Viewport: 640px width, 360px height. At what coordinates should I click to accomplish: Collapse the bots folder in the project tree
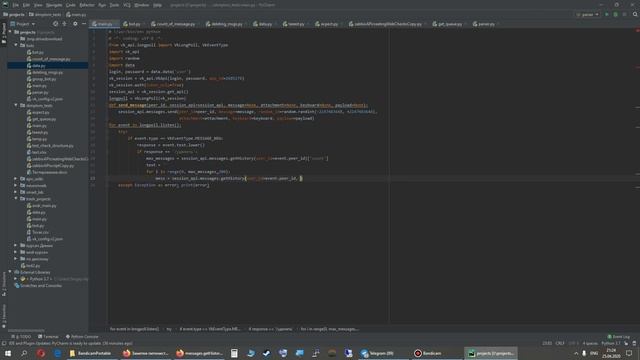(16, 45)
